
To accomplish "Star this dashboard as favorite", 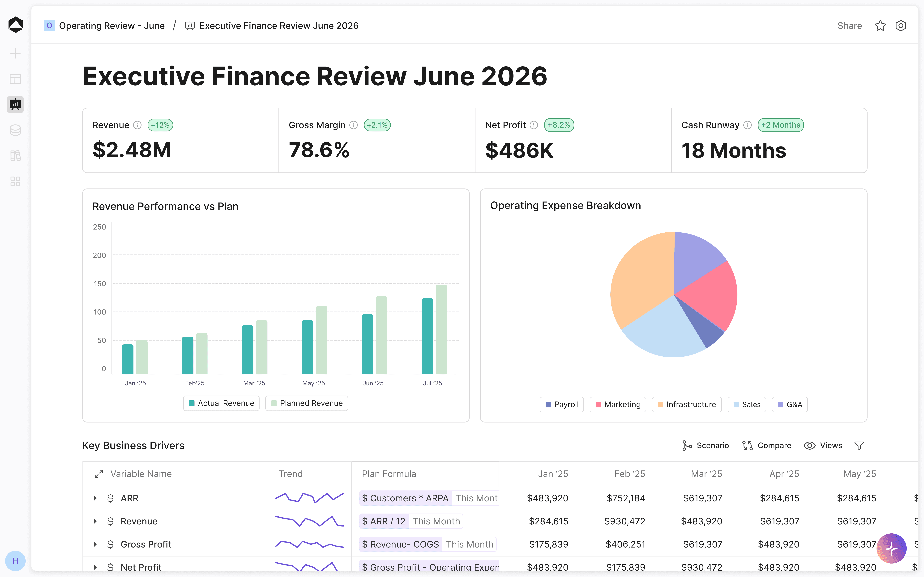I will [x=880, y=26].
